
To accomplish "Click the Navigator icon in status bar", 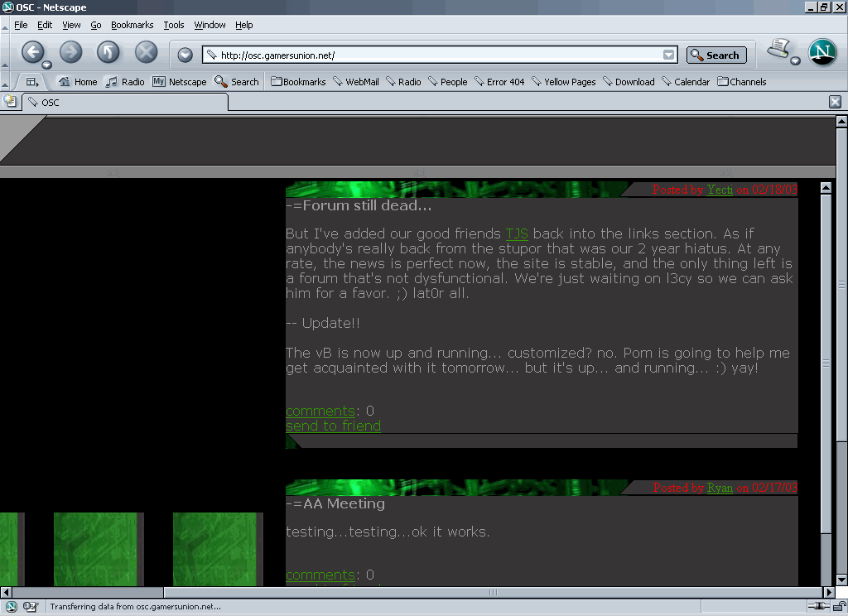I will 12,607.
